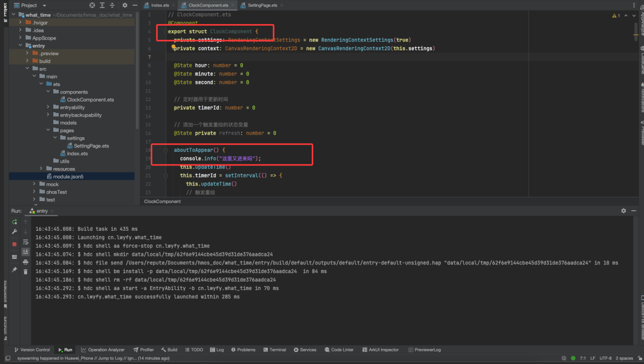Open the Code Linter tool window
644x364 pixels.
[339, 350]
